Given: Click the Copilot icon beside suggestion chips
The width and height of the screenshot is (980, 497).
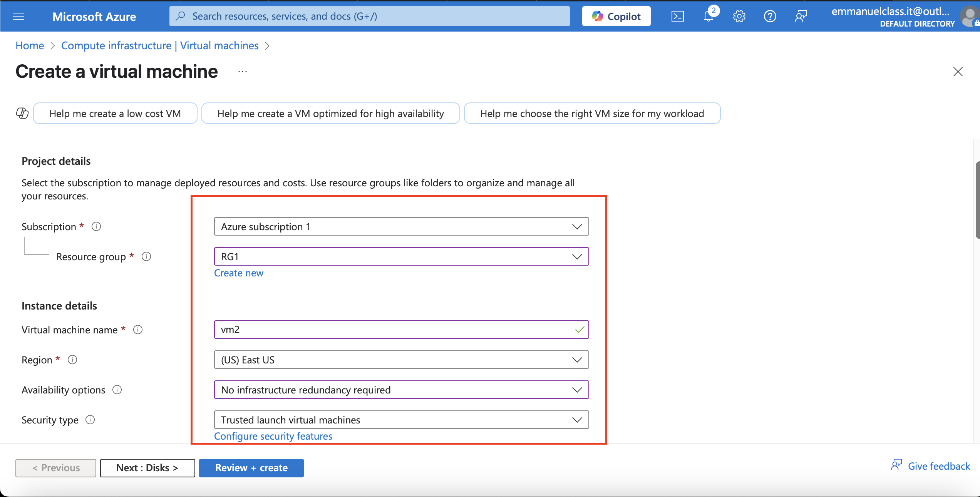Looking at the screenshot, I should click(22, 113).
